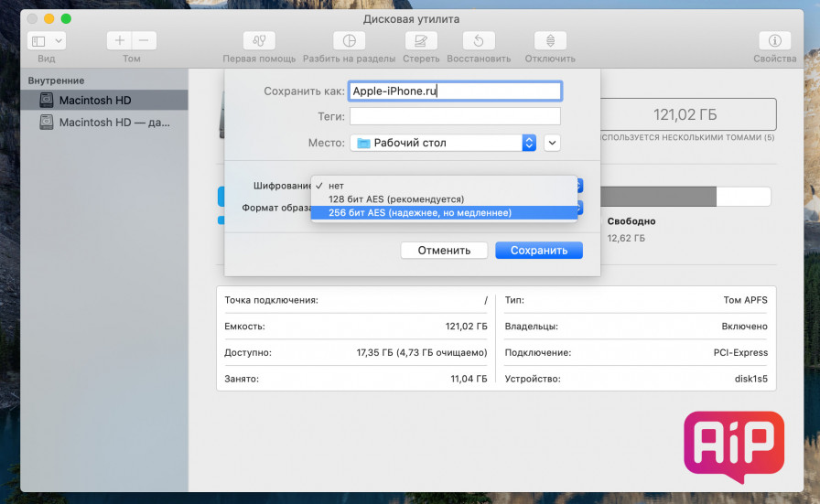The height and width of the screenshot is (504, 820).
Task: Choose the Restore toolbar icon
Action: click(479, 41)
